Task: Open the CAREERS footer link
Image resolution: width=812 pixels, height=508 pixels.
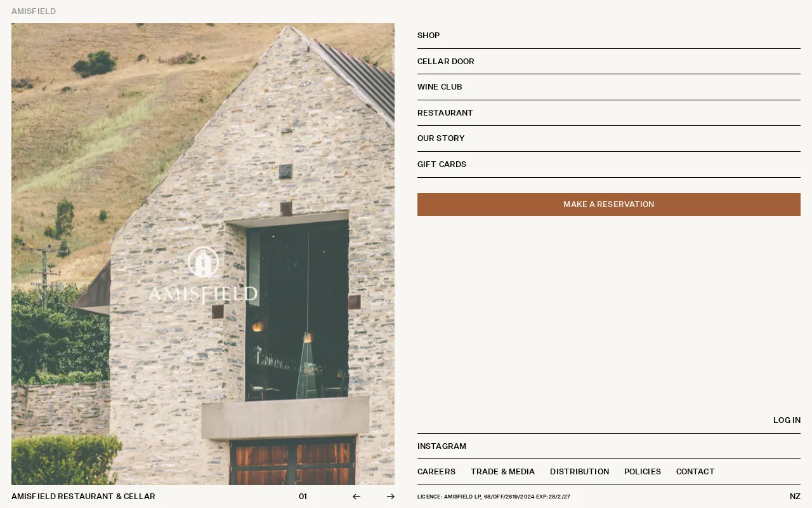Action: (x=436, y=471)
